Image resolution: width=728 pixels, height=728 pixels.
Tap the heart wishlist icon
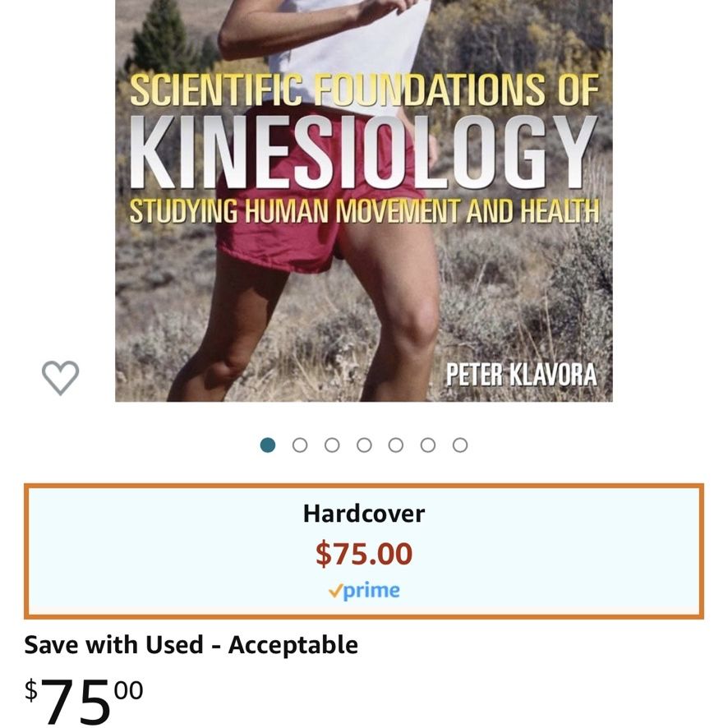click(x=60, y=377)
